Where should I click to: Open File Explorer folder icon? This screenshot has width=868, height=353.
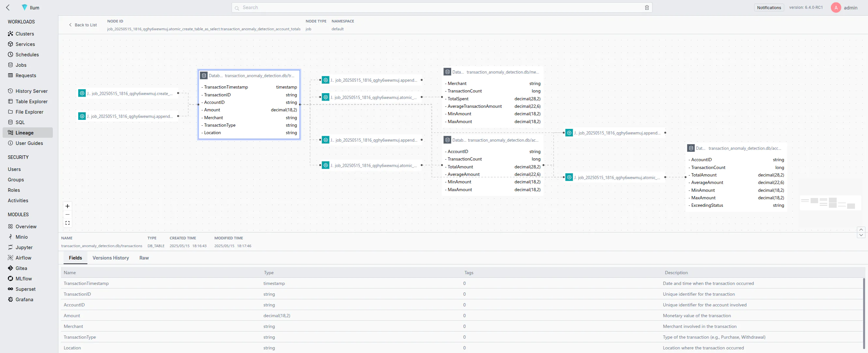pyautogui.click(x=10, y=112)
